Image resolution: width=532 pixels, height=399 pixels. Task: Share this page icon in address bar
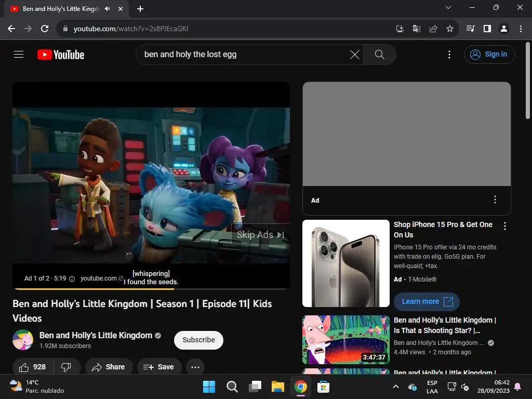(433, 29)
